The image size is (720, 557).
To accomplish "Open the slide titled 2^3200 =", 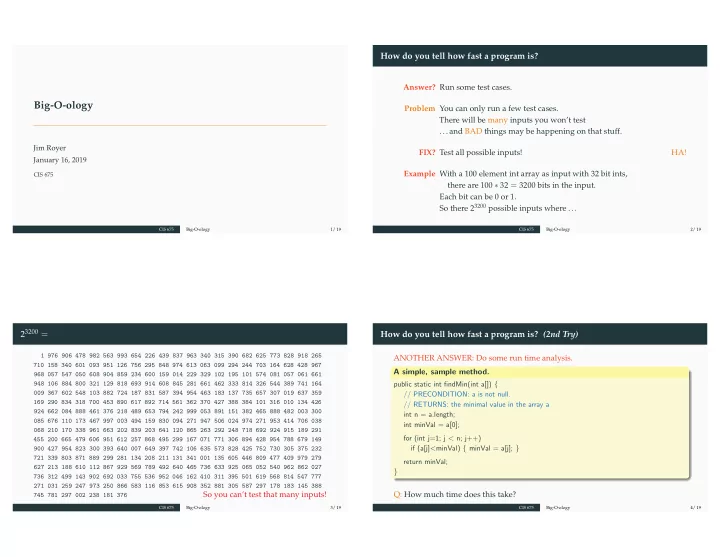I will [x=180, y=417].
